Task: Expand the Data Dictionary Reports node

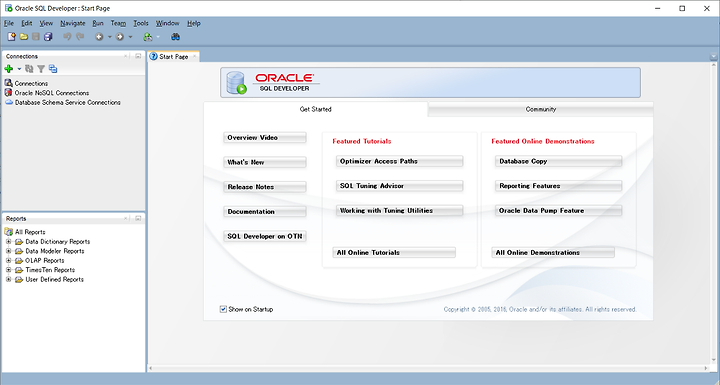Action: tap(8, 242)
